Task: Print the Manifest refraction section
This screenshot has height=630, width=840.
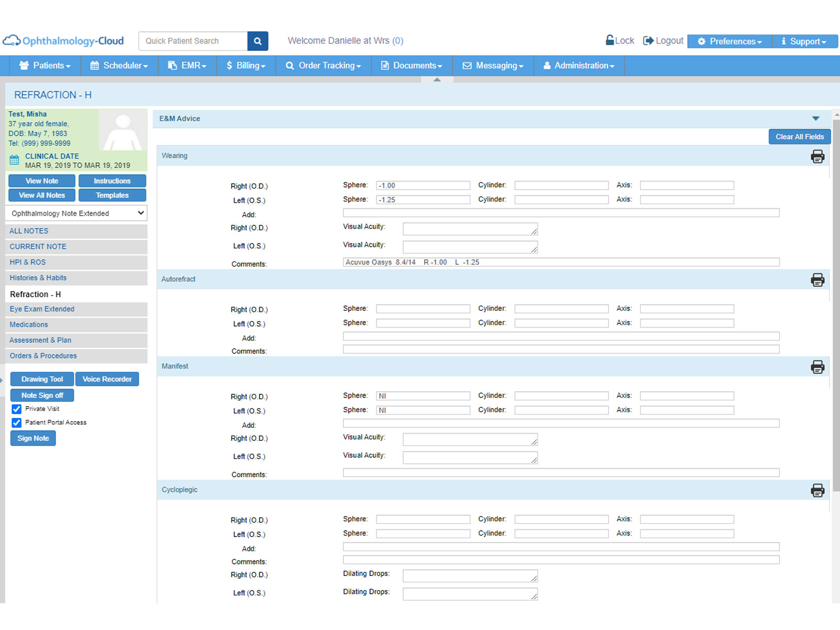Action: [817, 367]
